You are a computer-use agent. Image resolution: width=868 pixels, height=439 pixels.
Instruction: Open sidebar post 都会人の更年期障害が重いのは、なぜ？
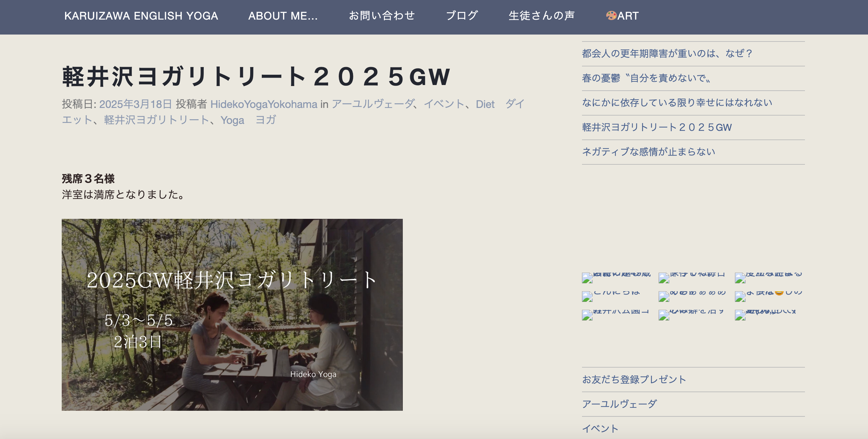tap(667, 53)
